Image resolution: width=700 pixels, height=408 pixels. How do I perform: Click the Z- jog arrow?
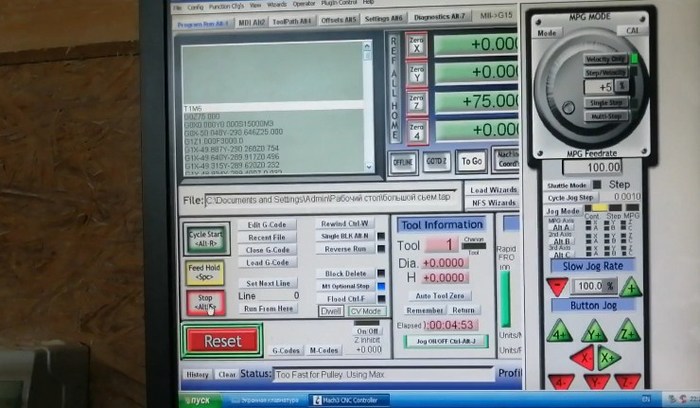pos(627,381)
